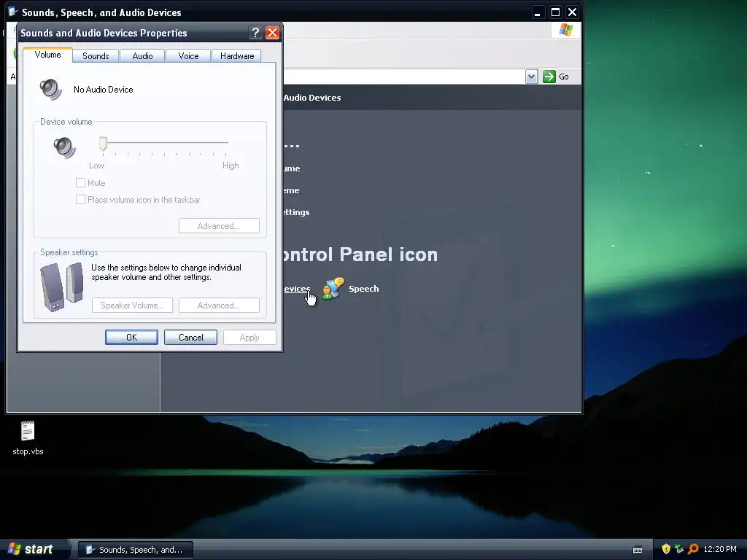
Task: Open the address bar dropdown arrow
Action: coord(531,76)
